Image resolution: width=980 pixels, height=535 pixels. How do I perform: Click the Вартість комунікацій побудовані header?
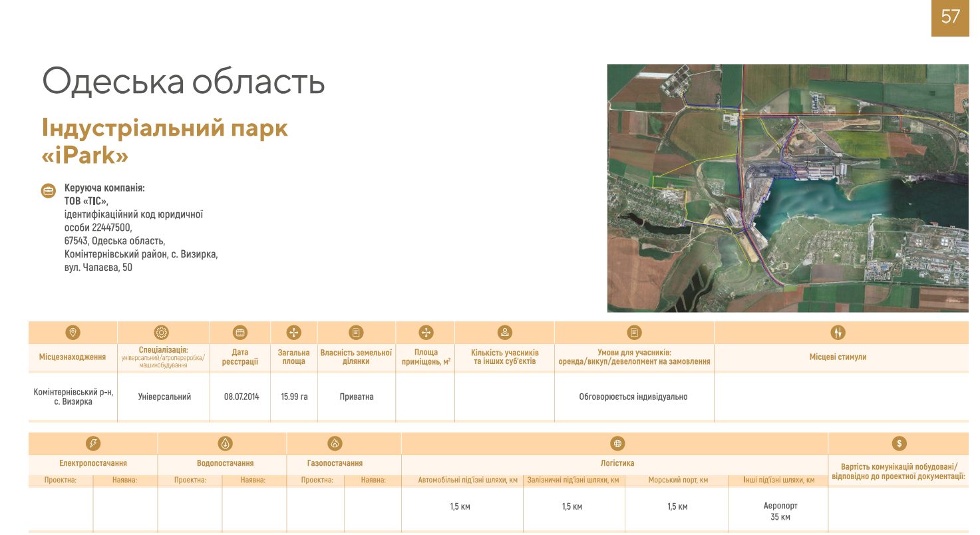coord(898,471)
